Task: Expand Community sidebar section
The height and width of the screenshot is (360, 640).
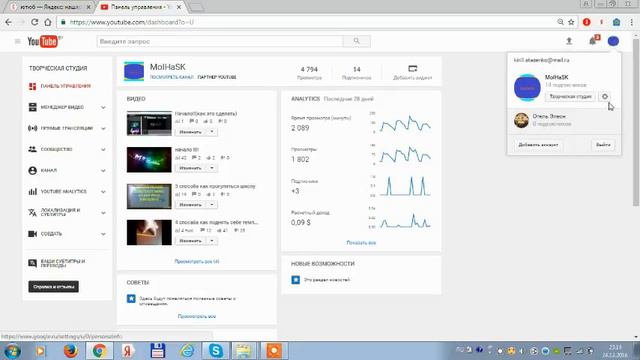Action: click(x=103, y=150)
